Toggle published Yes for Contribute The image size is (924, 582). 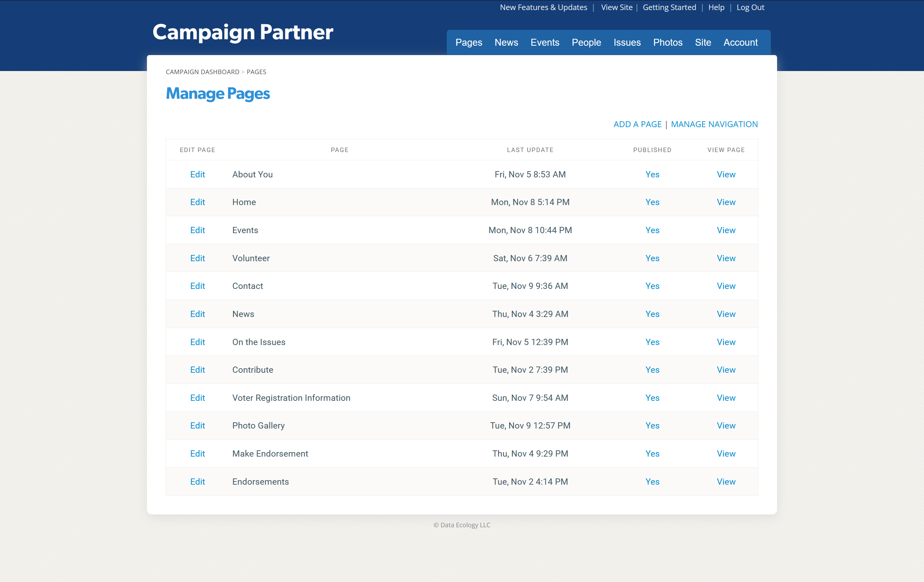coord(652,370)
